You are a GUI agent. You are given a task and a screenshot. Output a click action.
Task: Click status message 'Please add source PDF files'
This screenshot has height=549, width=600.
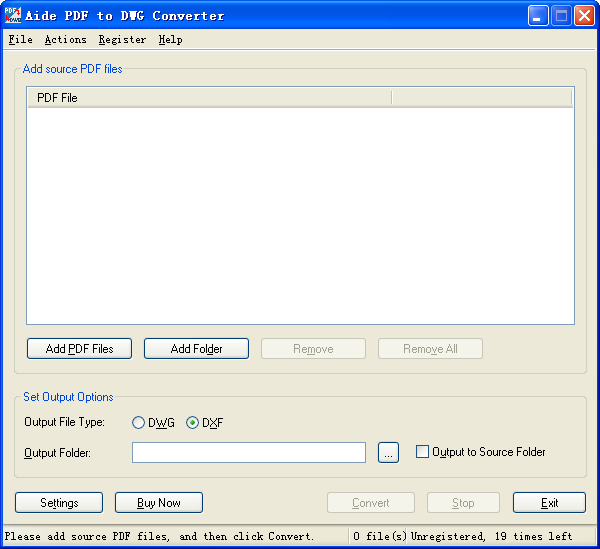coord(159,536)
